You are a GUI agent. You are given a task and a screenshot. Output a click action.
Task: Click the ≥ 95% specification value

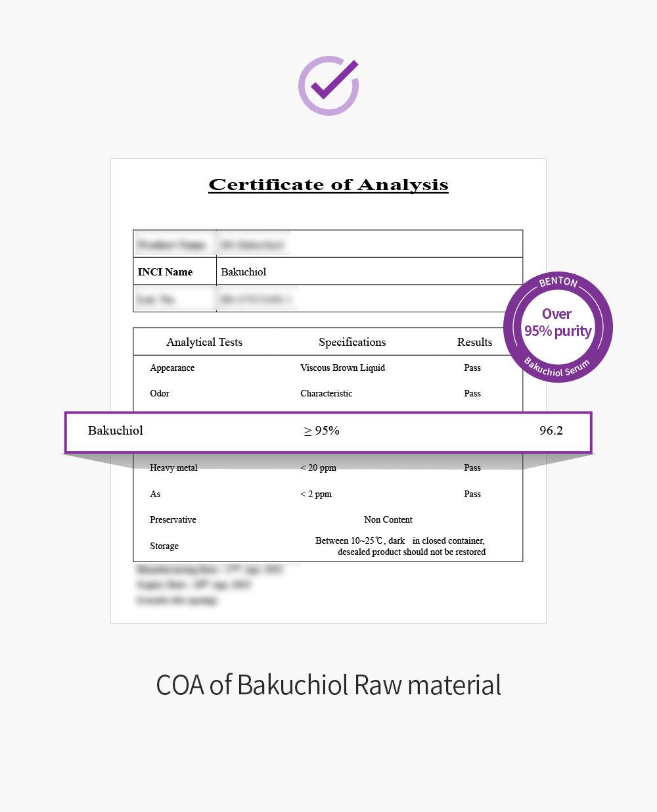321,431
